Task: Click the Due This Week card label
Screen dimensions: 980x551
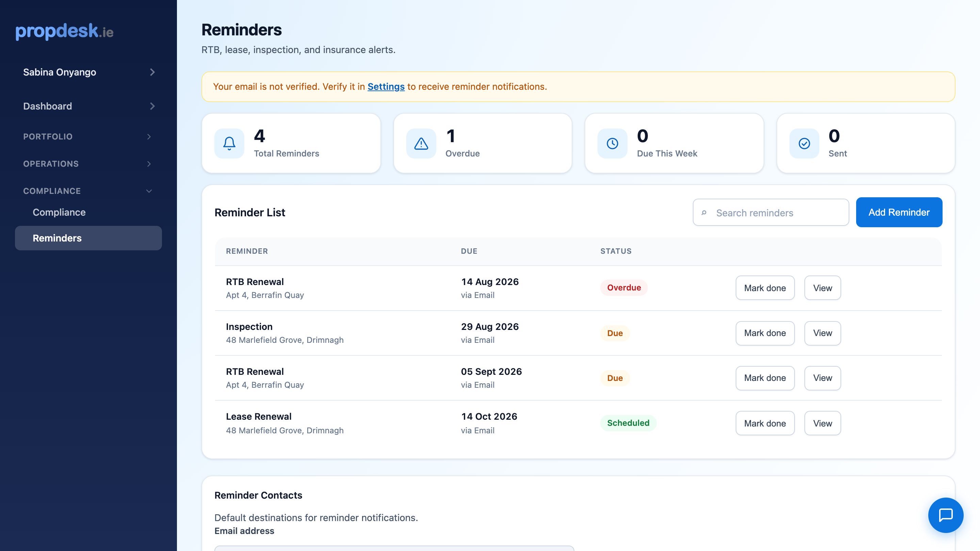Action: point(667,154)
